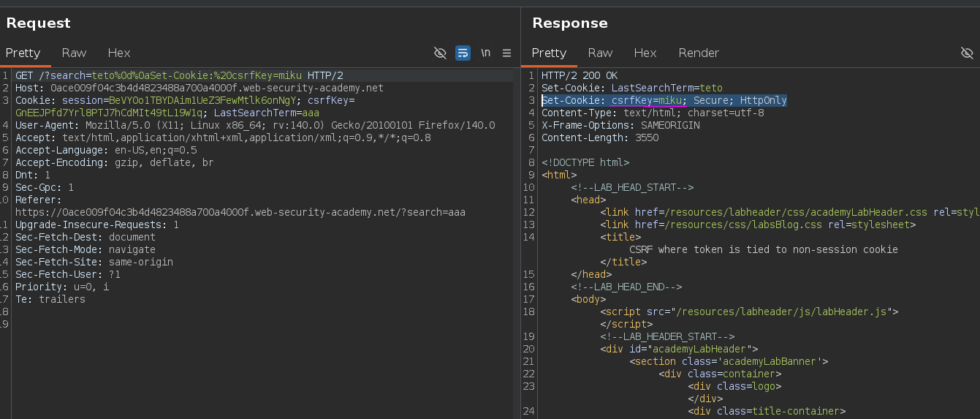Click the GET request line in editor
Viewport: 980px width, 419px height.
click(179, 75)
